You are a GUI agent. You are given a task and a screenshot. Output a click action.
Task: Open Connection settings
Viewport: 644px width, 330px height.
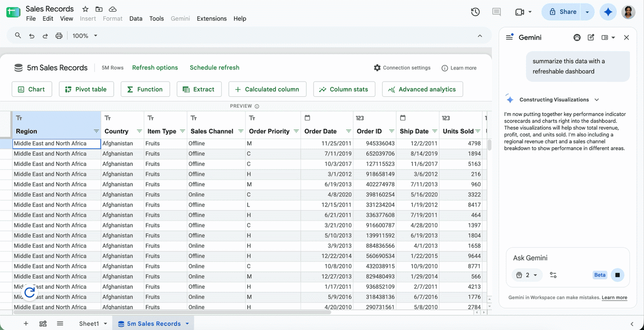tap(402, 68)
